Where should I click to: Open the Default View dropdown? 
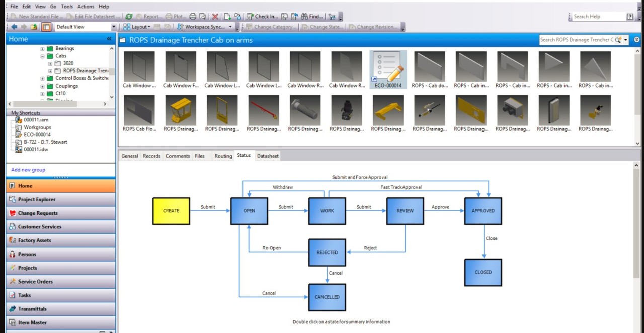point(86,27)
